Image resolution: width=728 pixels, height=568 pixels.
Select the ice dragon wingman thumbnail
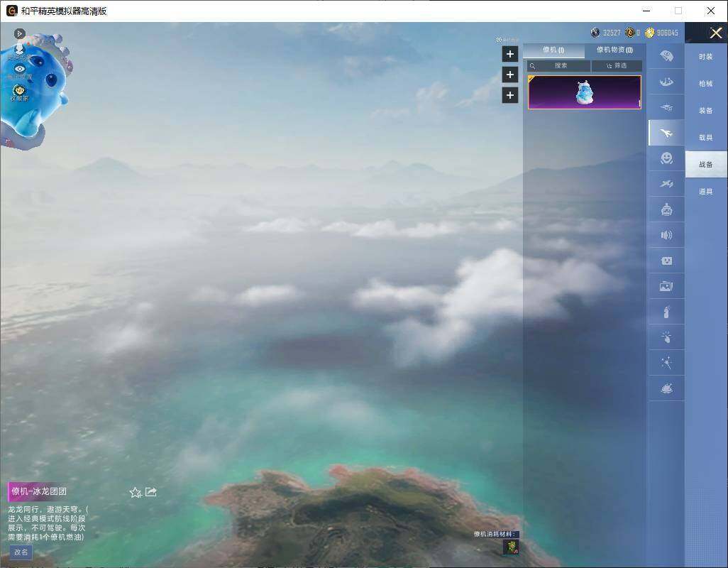(x=585, y=92)
